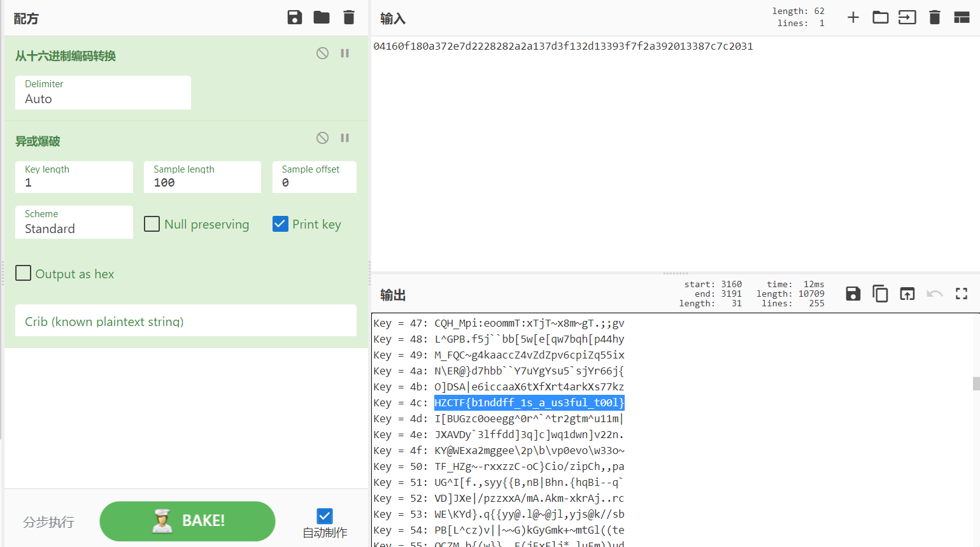
Task: Save output to file
Action: pos(853,294)
